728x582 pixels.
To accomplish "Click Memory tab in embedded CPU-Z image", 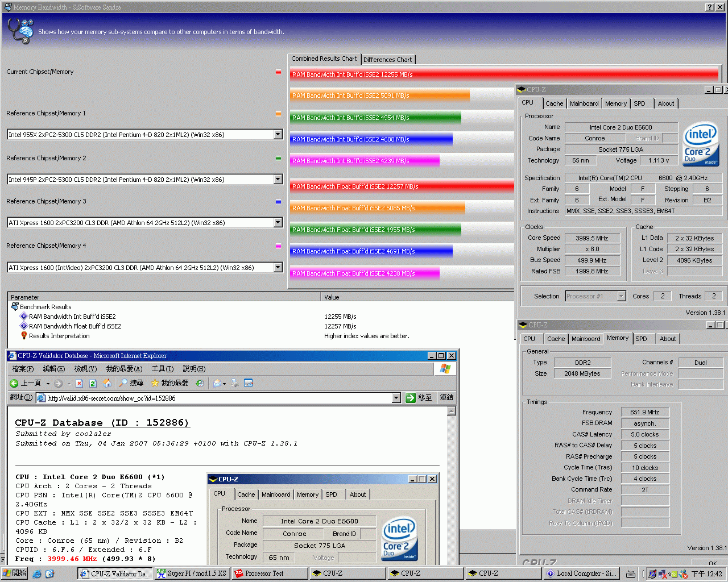I will pos(308,494).
